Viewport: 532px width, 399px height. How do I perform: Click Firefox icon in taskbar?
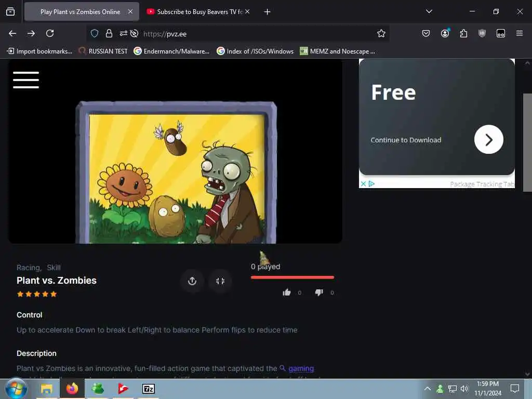tap(72, 389)
